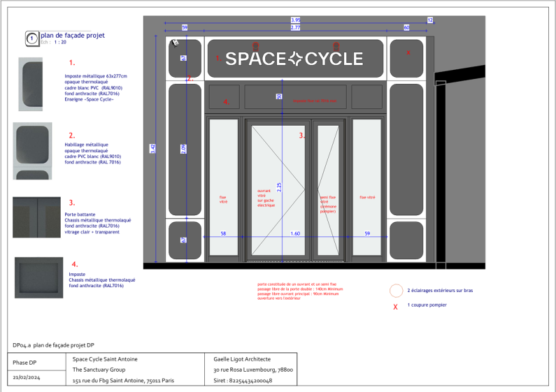Click 'The Sanctuary Group' in title block
556x392 pixels.
tap(99, 370)
